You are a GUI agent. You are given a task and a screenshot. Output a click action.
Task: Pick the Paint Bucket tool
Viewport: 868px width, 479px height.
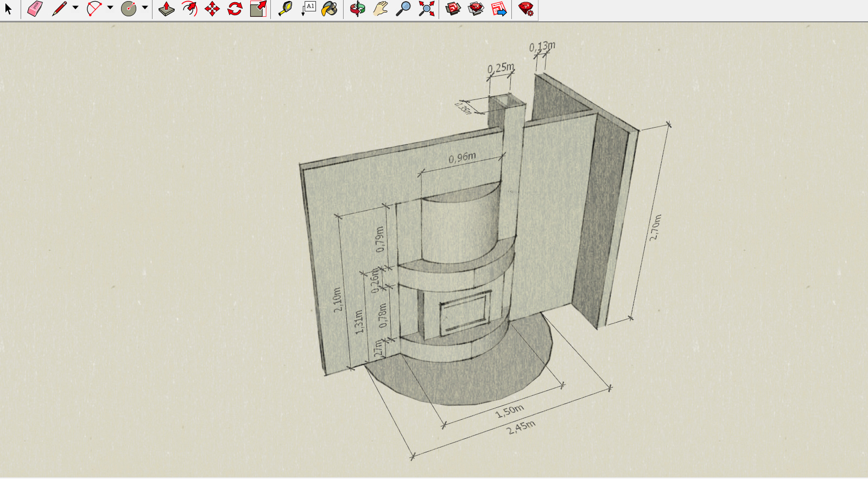pyautogui.click(x=330, y=9)
